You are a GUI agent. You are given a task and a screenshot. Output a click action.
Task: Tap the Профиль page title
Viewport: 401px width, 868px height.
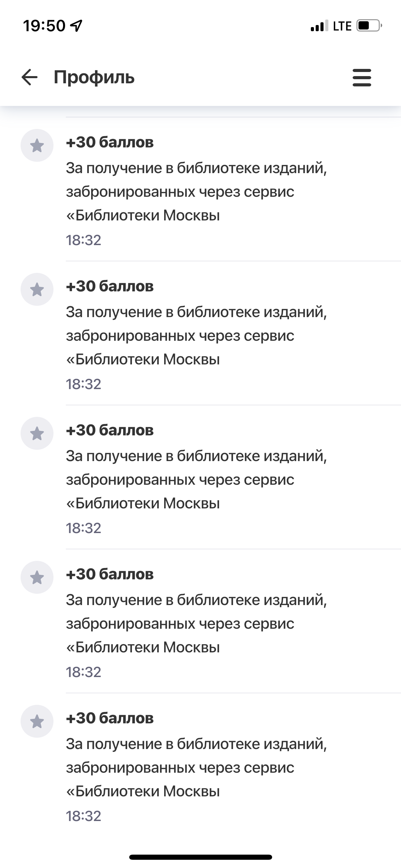point(94,77)
